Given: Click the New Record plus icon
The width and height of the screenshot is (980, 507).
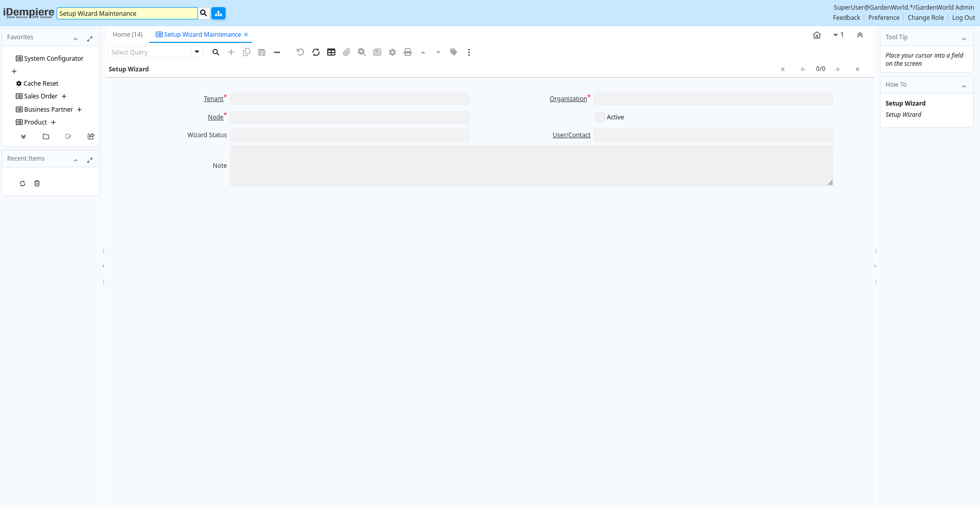Looking at the screenshot, I should click(x=231, y=53).
